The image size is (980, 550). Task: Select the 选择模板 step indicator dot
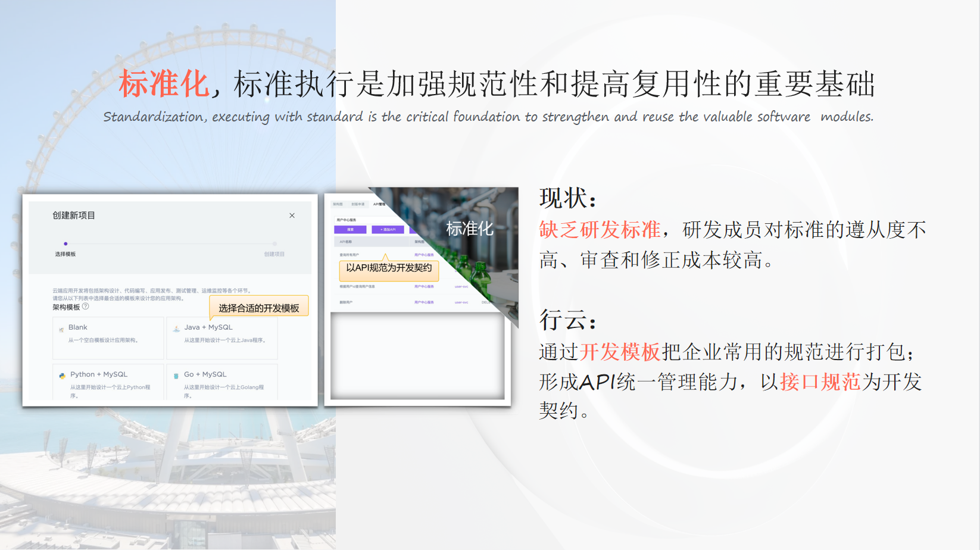[x=65, y=243]
